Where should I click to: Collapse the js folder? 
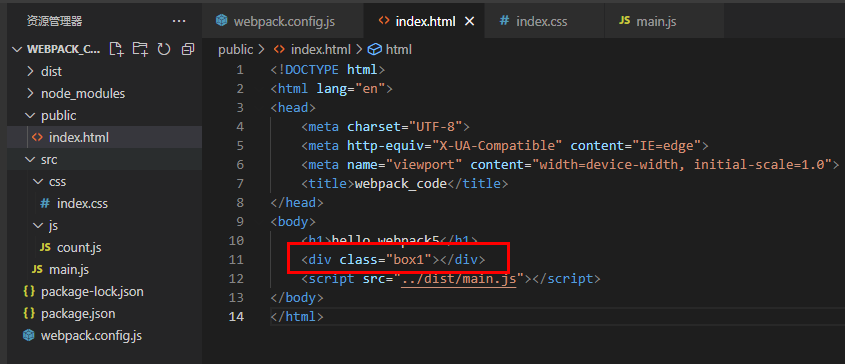(38, 225)
